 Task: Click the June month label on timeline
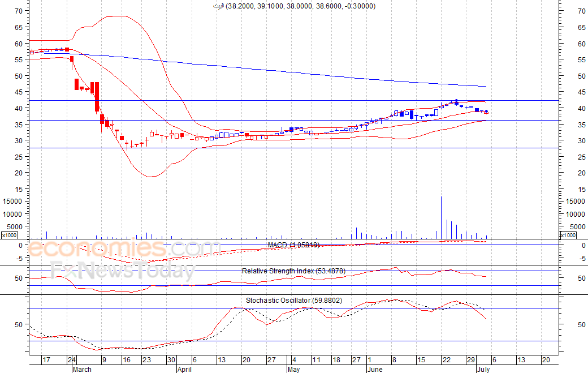tap(375, 369)
